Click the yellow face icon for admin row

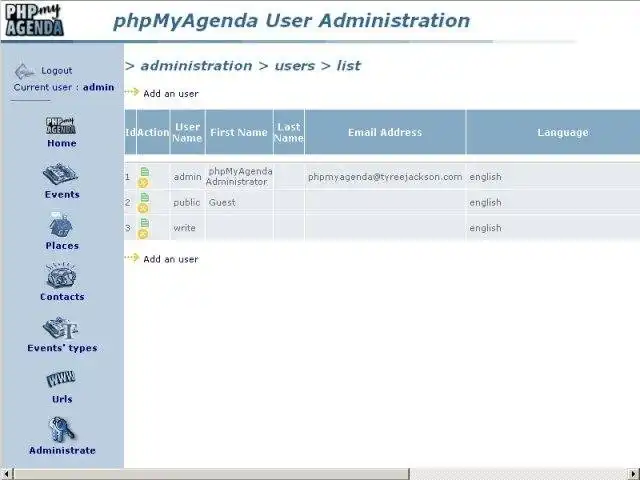click(x=143, y=183)
